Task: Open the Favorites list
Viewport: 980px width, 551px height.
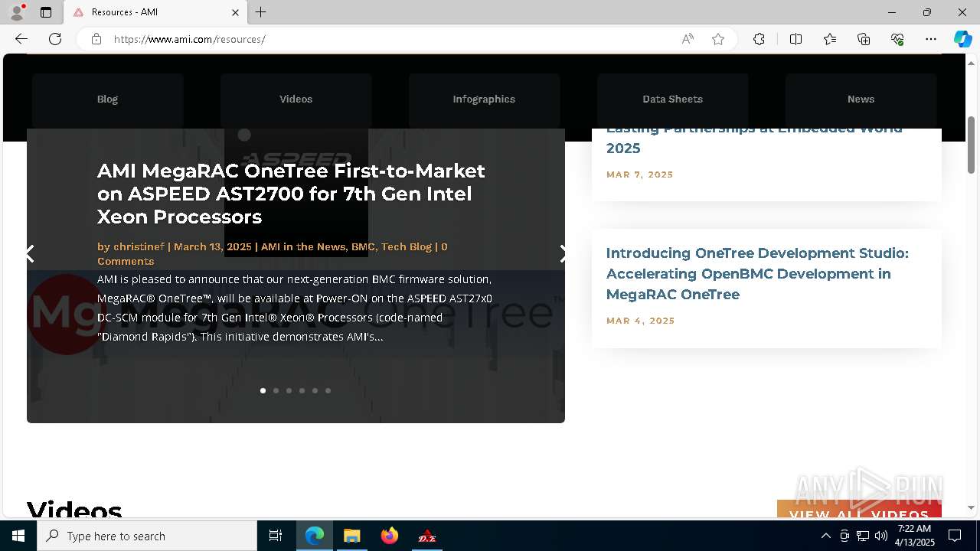Action: pyautogui.click(x=830, y=39)
